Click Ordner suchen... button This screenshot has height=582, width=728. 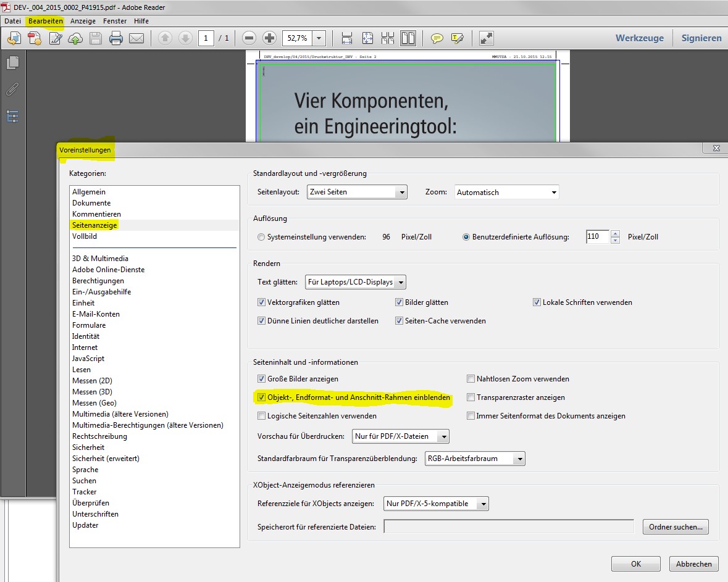(676, 526)
